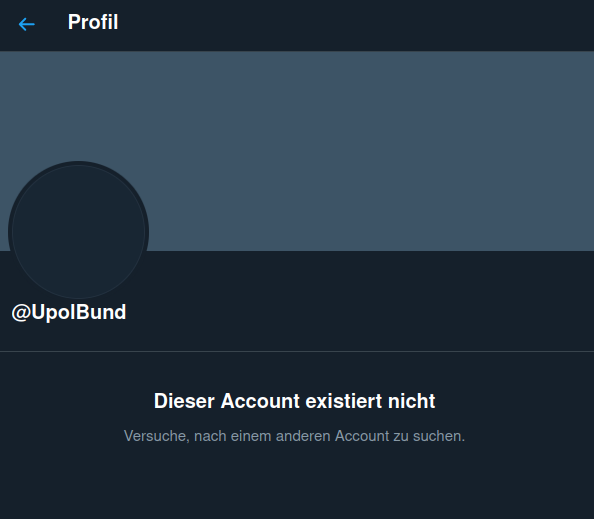
Task: Click the "Dieser Account existiert nicht" heading
Action: pyautogui.click(x=294, y=401)
